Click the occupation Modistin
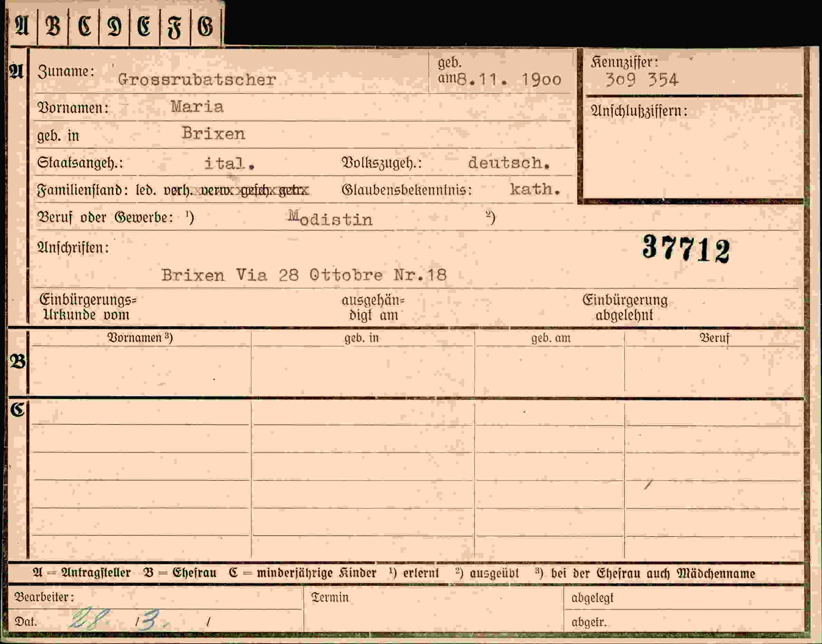This screenshot has width=822, height=644. pyautogui.click(x=331, y=218)
